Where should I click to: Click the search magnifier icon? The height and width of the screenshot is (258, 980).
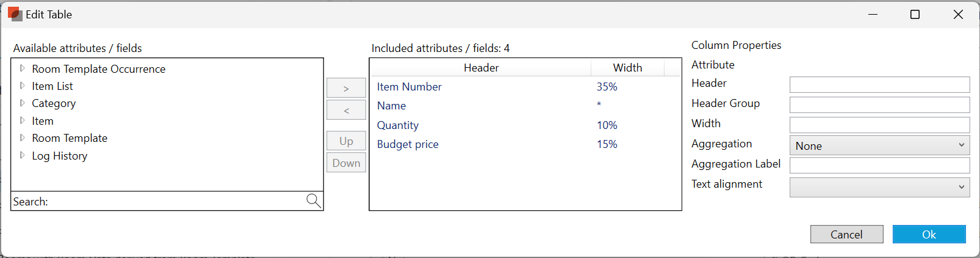click(x=313, y=201)
